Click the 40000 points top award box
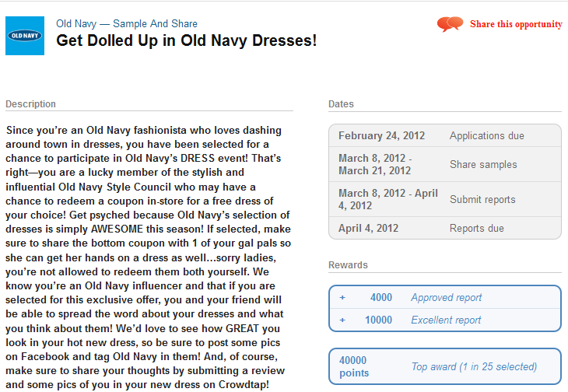Viewport: 568px width, 392px height. tap(445, 366)
